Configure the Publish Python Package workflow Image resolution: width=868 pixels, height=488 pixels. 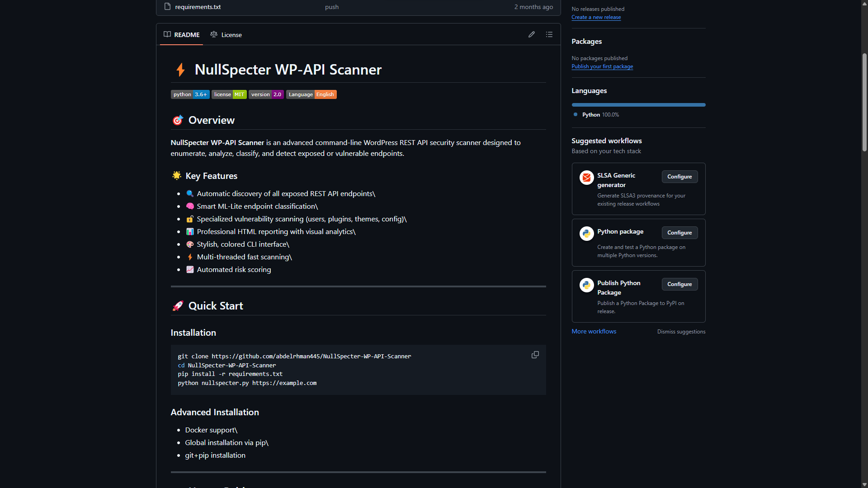click(x=679, y=284)
